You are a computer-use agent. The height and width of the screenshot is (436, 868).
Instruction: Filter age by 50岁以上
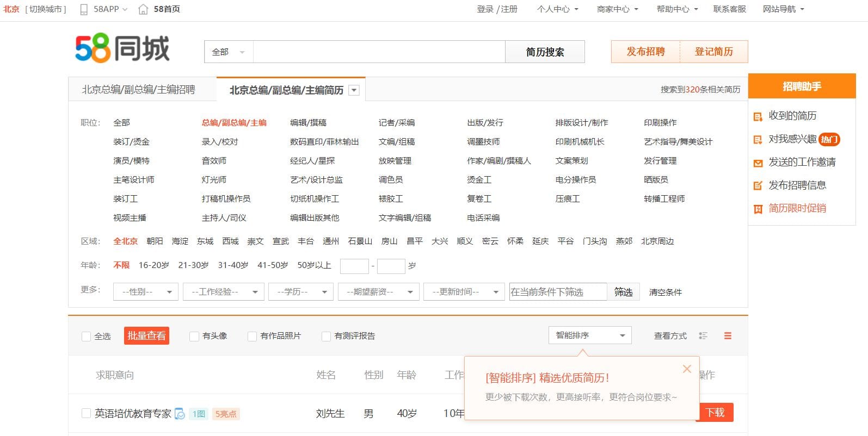[x=314, y=265]
